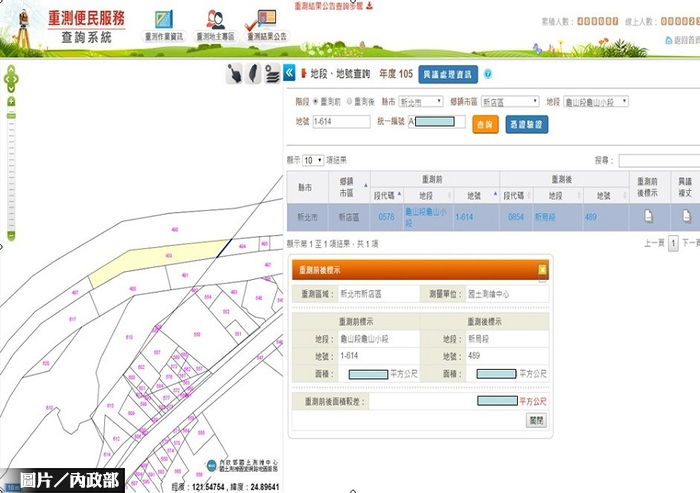Click download icon beside 重測結果公告查詢步驟
Image resolution: width=700 pixels, height=493 pixels.
(x=369, y=6)
